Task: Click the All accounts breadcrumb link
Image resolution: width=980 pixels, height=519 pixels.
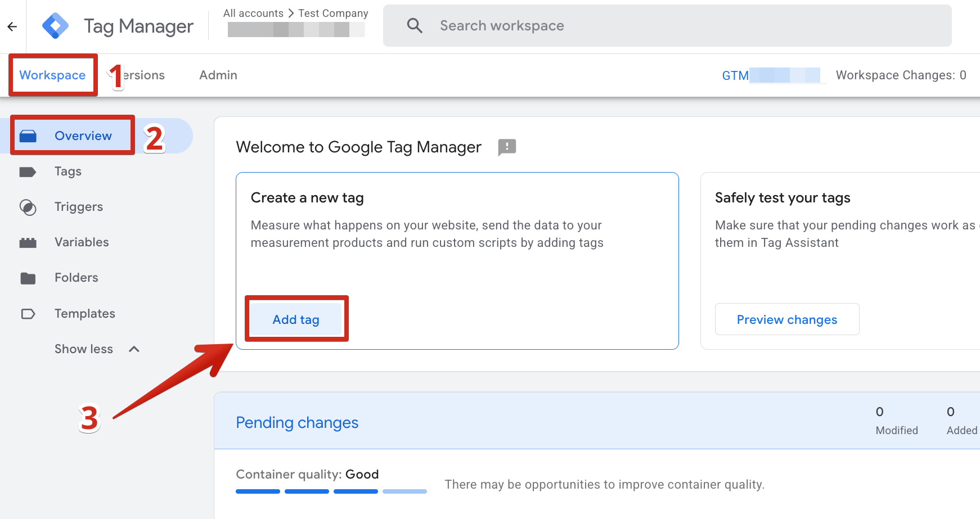Action: point(253,13)
